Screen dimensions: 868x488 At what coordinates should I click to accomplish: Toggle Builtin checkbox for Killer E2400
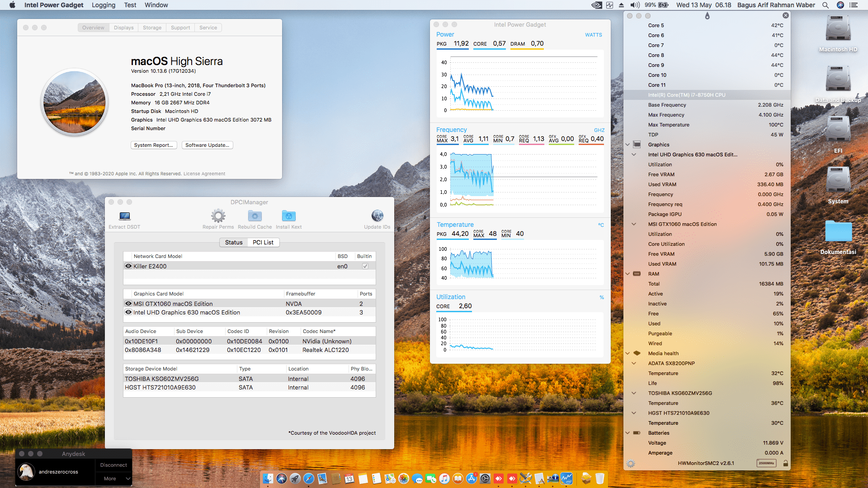(365, 266)
